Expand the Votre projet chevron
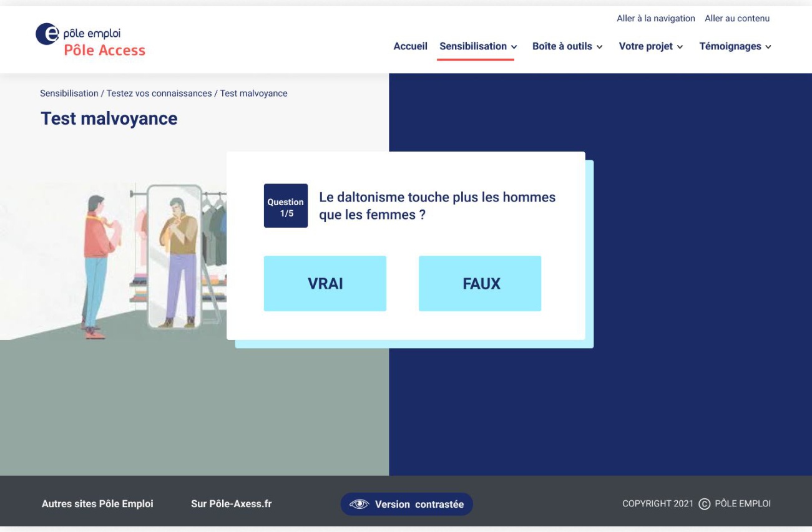Viewport: 812px width, 532px height. (680, 47)
